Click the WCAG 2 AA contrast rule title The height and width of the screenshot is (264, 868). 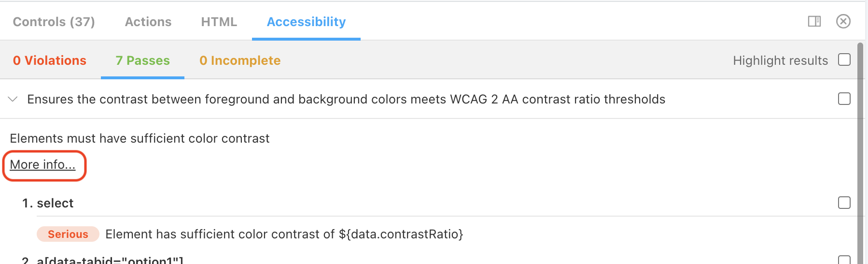[346, 99]
